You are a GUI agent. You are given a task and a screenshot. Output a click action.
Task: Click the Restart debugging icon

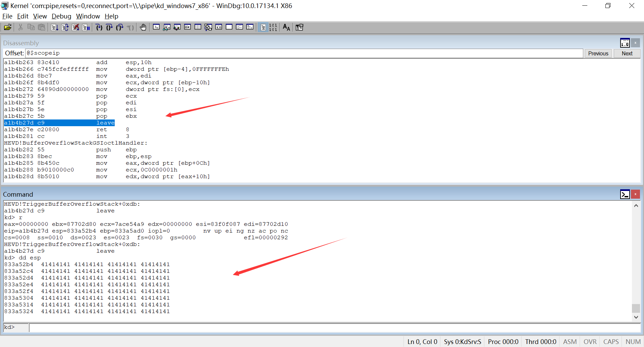tap(65, 27)
